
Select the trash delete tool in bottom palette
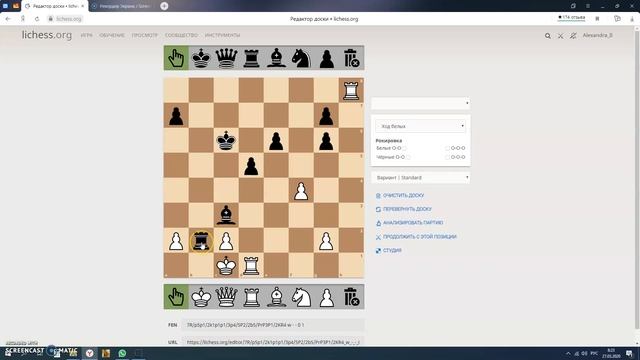pos(351,297)
